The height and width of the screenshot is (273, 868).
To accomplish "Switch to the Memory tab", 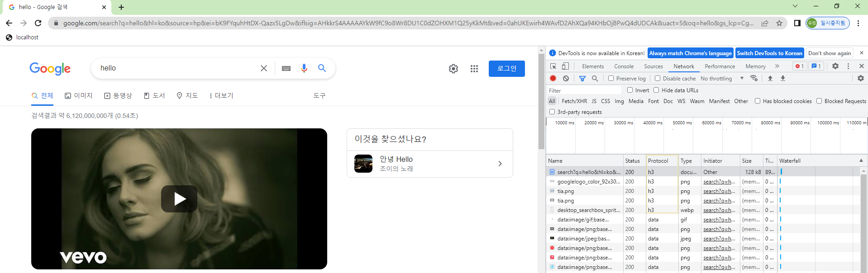I will pyautogui.click(x=756, y=66).
